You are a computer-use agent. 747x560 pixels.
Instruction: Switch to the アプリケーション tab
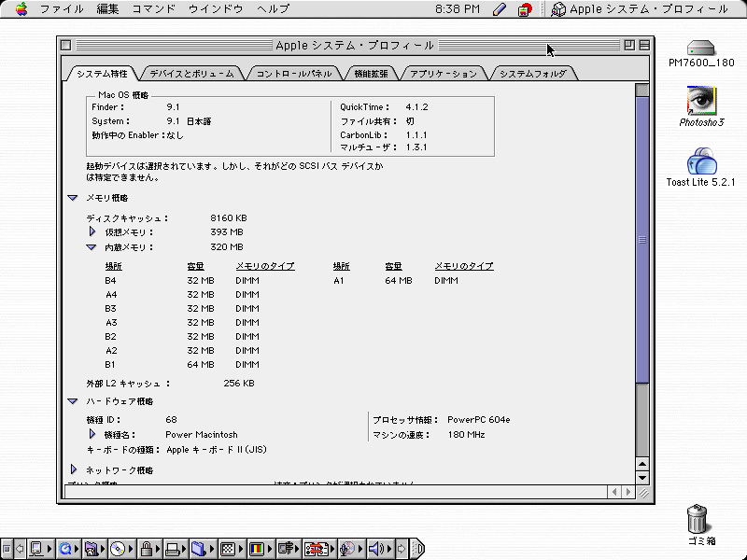pos(443,74)
